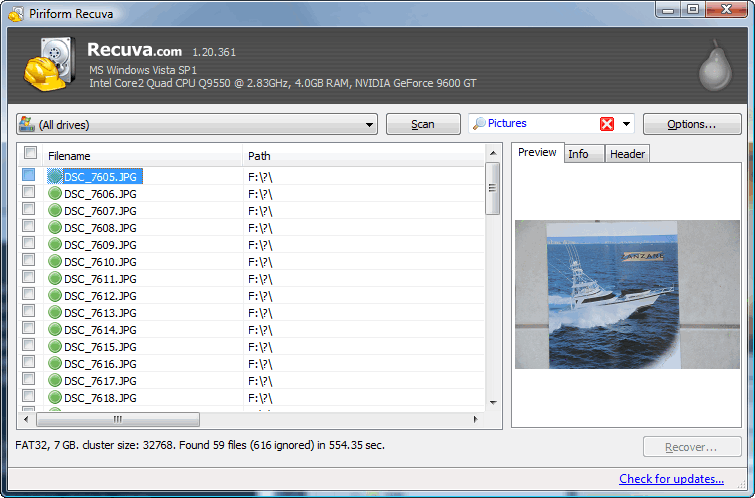The image size is (755, 498).
Task: Select the DSC_7614.JPG filename
Action: pos(100,330)
